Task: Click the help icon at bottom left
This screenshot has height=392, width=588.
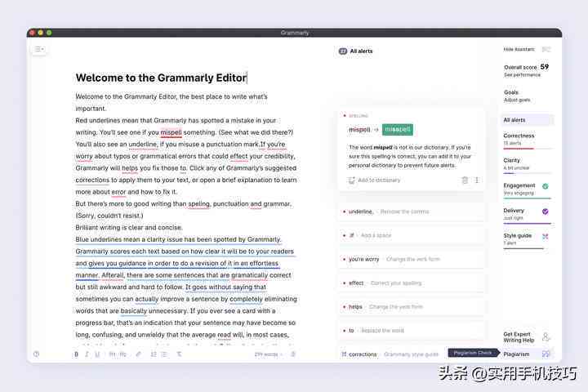Action: point(37,354)
